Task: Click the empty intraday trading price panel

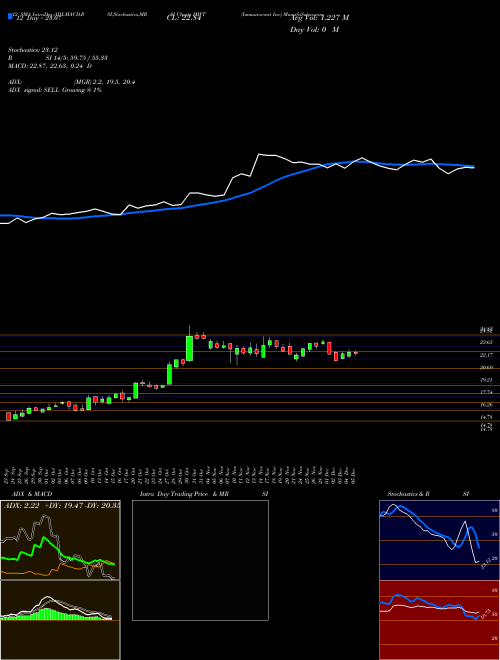Action: pos(200,560)
